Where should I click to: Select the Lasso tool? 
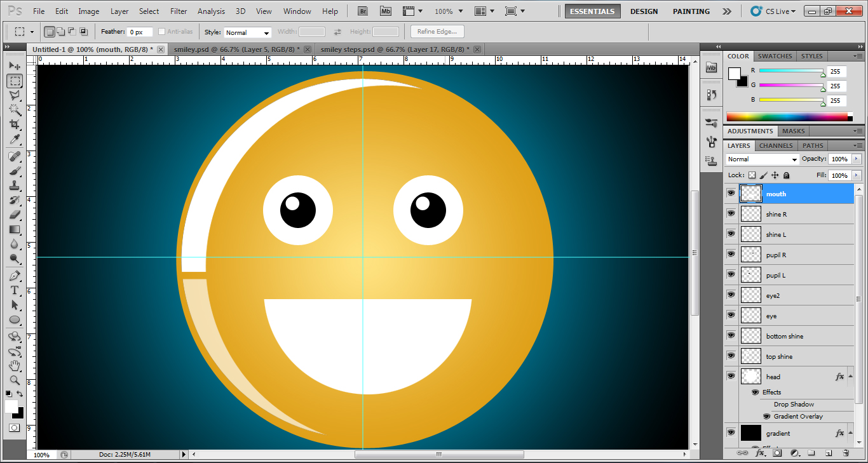(13, 95)
